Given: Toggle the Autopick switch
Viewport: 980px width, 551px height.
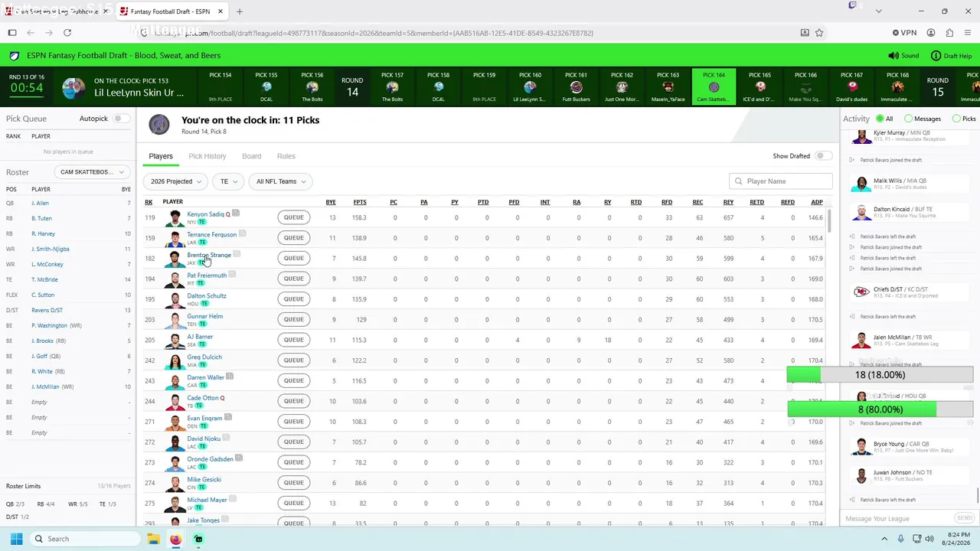Looking at the screenshot, I should tap(121, 119).
